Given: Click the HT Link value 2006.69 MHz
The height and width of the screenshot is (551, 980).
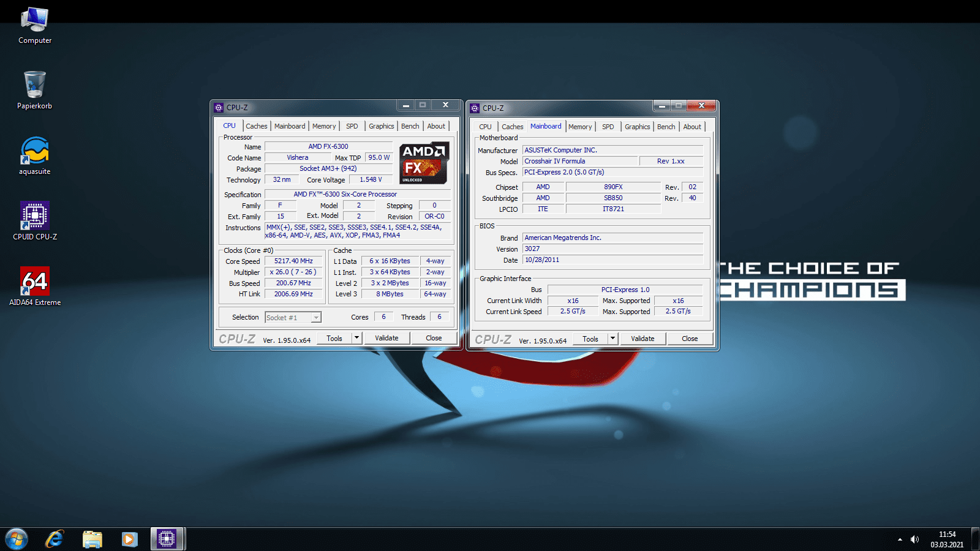Looking at the screenshot, I should pos(293,294).
